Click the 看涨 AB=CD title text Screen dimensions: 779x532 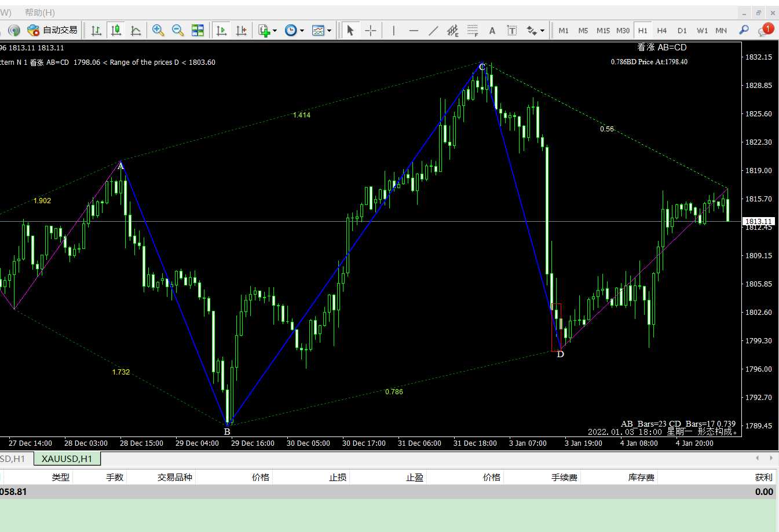[x=662, y=47]
